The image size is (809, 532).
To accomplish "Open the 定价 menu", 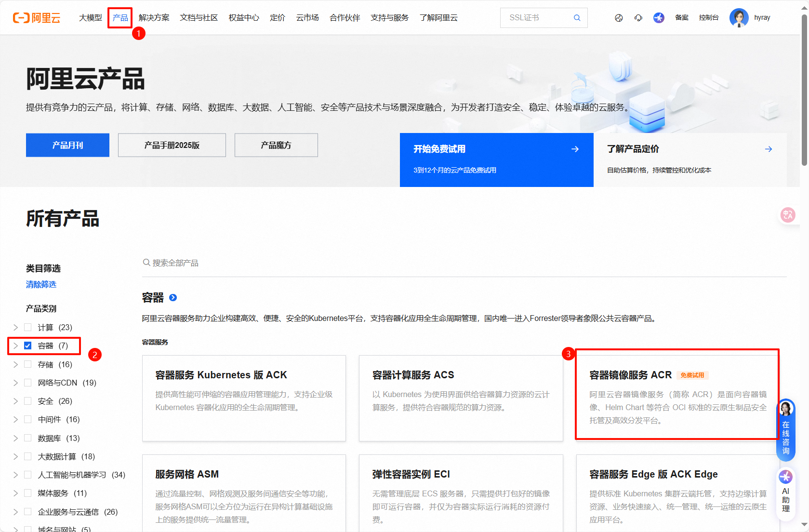I will (x=278, y=18).
